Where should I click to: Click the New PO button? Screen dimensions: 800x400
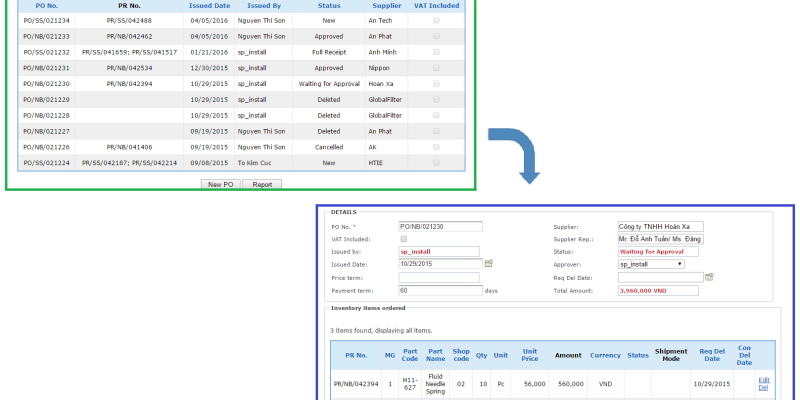pos(220,185)
